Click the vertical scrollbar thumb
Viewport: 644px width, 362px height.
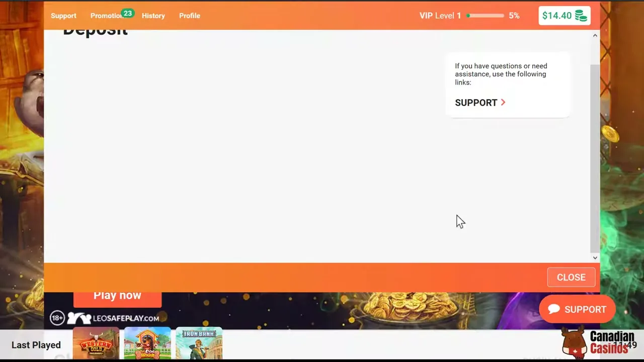click(x=595, y=158)
